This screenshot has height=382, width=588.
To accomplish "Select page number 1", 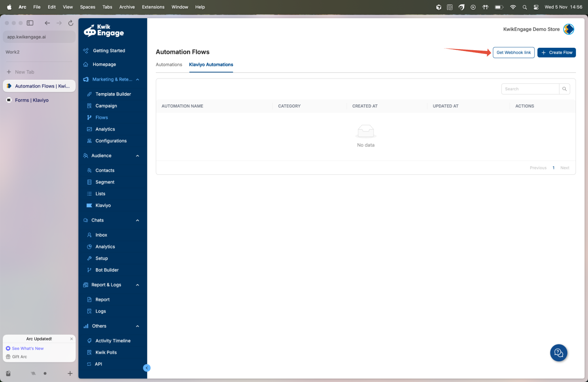I will click(x=553, y=168).
